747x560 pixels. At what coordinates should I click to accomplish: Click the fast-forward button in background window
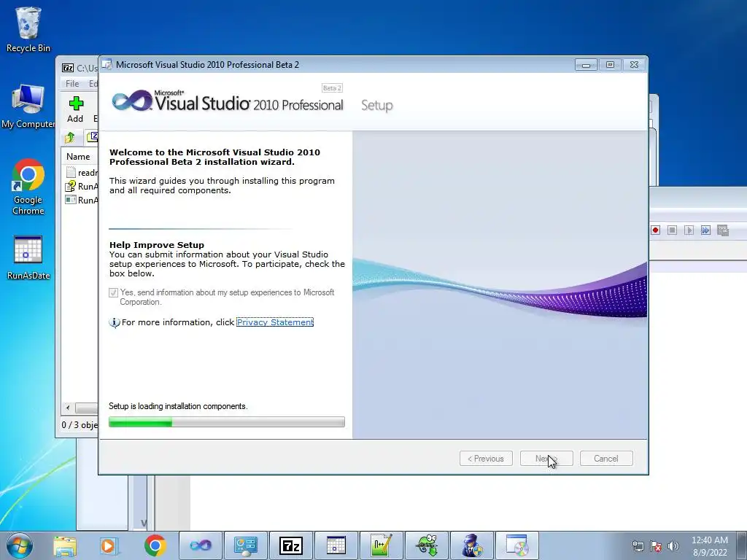tap(705, 230)
